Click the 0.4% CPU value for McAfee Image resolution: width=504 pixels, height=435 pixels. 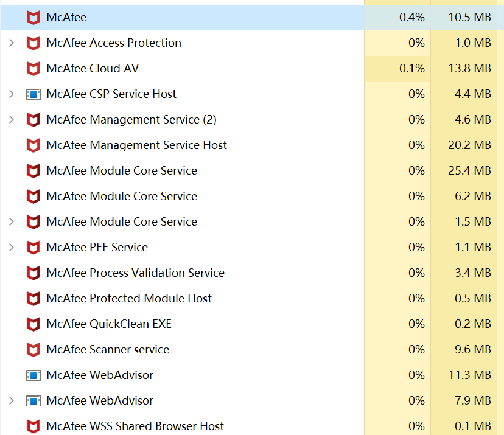tap(411, 18)
